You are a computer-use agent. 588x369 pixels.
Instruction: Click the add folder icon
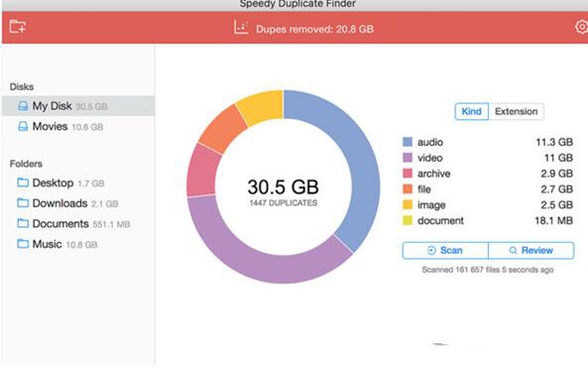[17, 27]
